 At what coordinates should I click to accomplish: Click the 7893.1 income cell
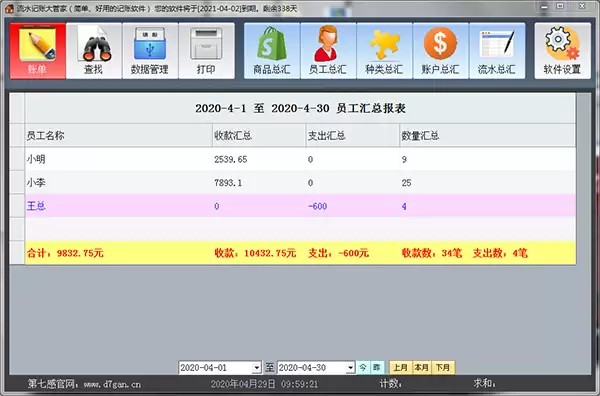259,183
